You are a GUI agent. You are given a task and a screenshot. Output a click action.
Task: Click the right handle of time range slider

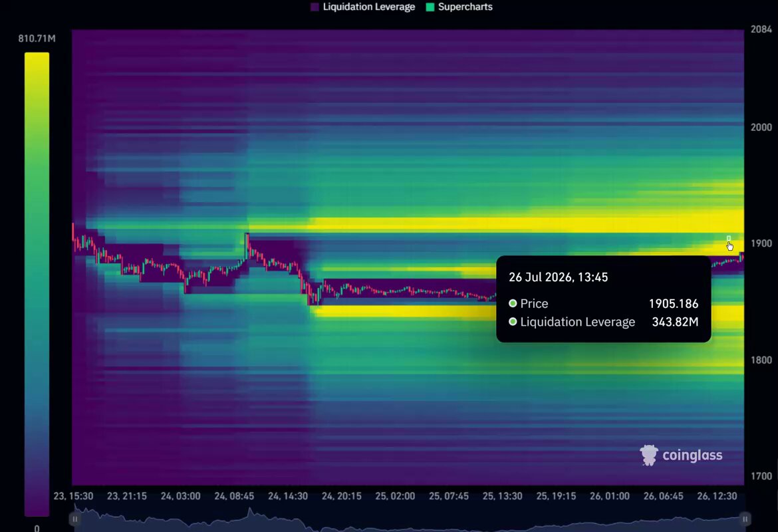tap(745, 519)
